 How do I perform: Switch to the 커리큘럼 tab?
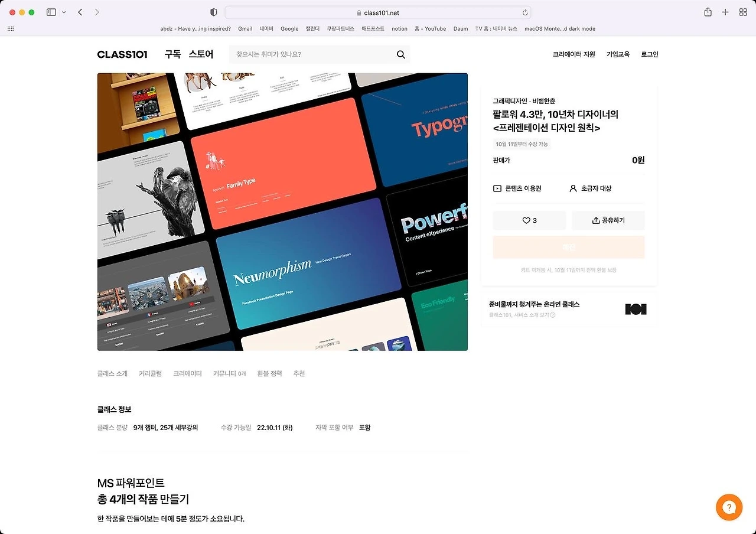click(x=150, y=374)
